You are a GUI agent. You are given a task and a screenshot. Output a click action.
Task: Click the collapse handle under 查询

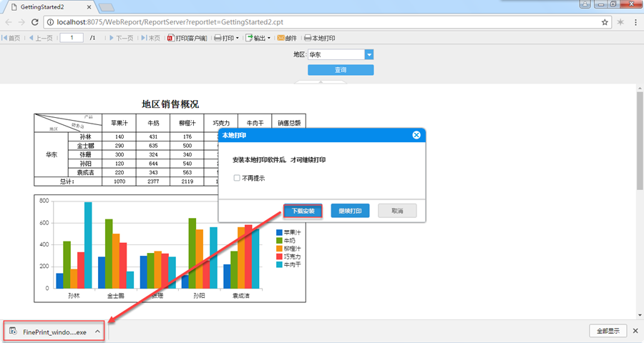(x=321, y=82)
